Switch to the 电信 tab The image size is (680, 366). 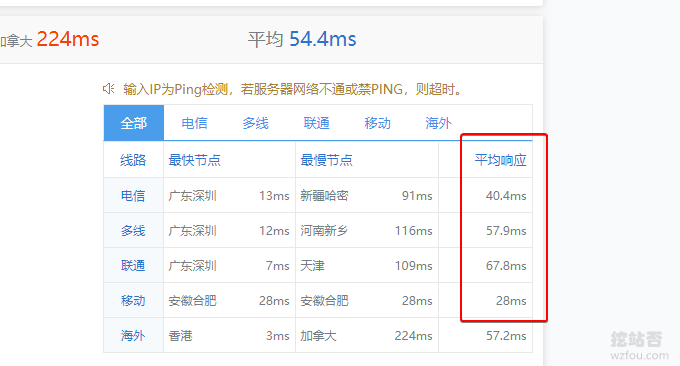click(x=194, y=123)
